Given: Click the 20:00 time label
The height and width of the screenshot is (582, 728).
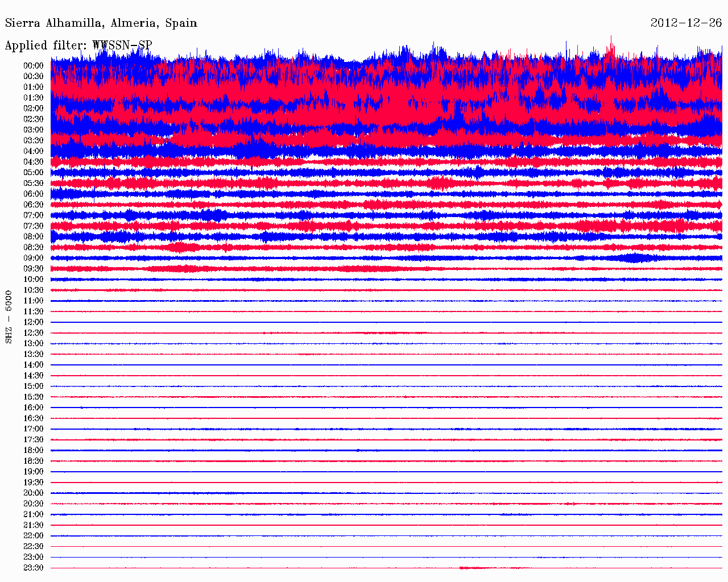Looking at the screenshot, I should pos(34,493).
